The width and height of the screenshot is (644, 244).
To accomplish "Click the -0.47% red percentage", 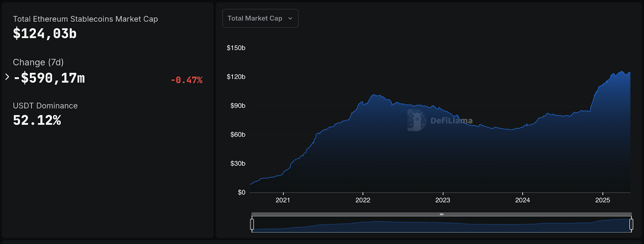I will (x=187, y=80).
